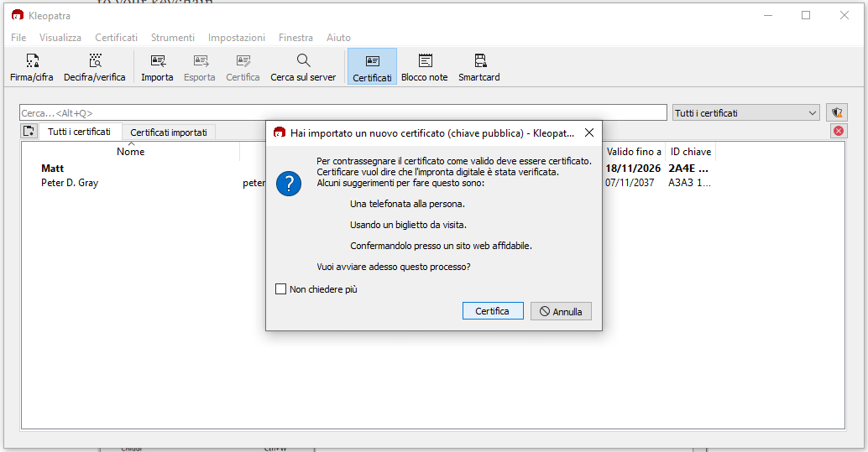The image size is (868, 452).
Task: Sort by the Valido fino a column
Action: coord(634,152)
